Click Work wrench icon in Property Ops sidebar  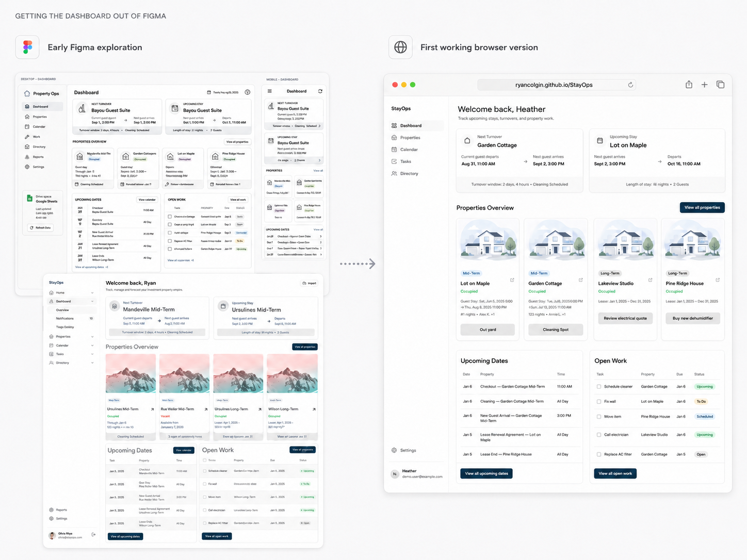click(x=27, y=137)
